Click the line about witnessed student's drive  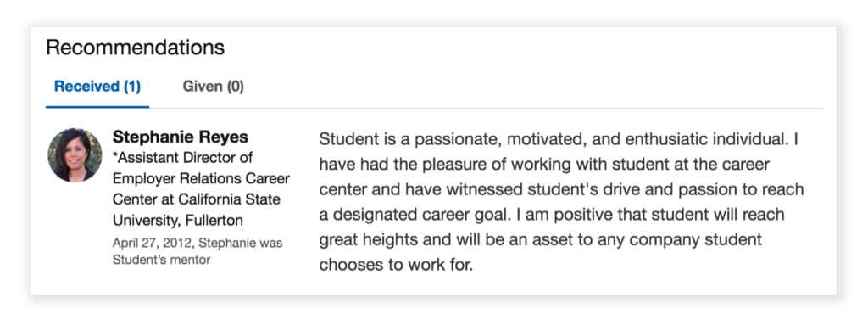561,189
